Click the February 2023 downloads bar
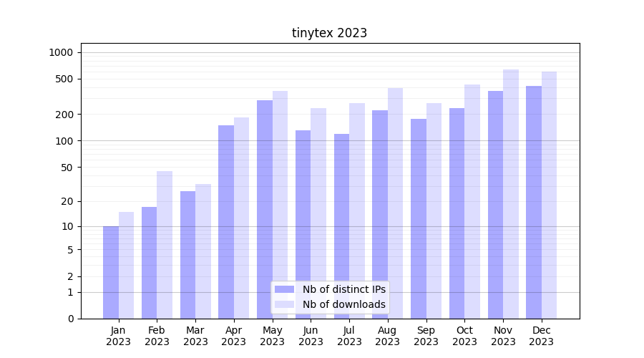Screen dimensions: 644x358 point(165,245)
